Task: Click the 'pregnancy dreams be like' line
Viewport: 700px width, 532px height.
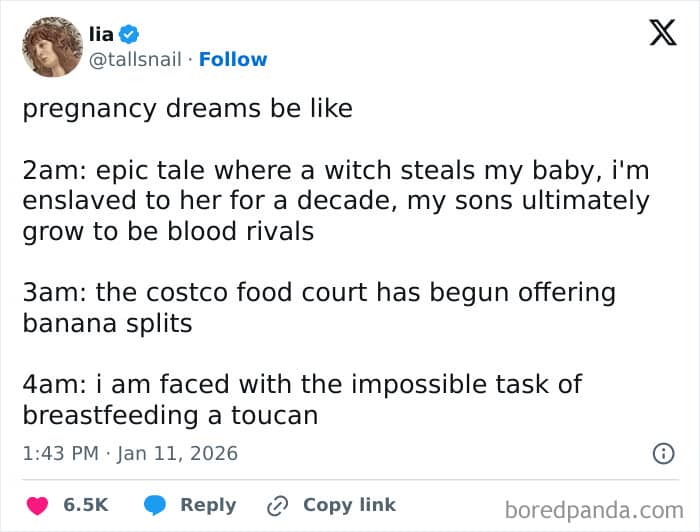Action: tap(188, 108)
